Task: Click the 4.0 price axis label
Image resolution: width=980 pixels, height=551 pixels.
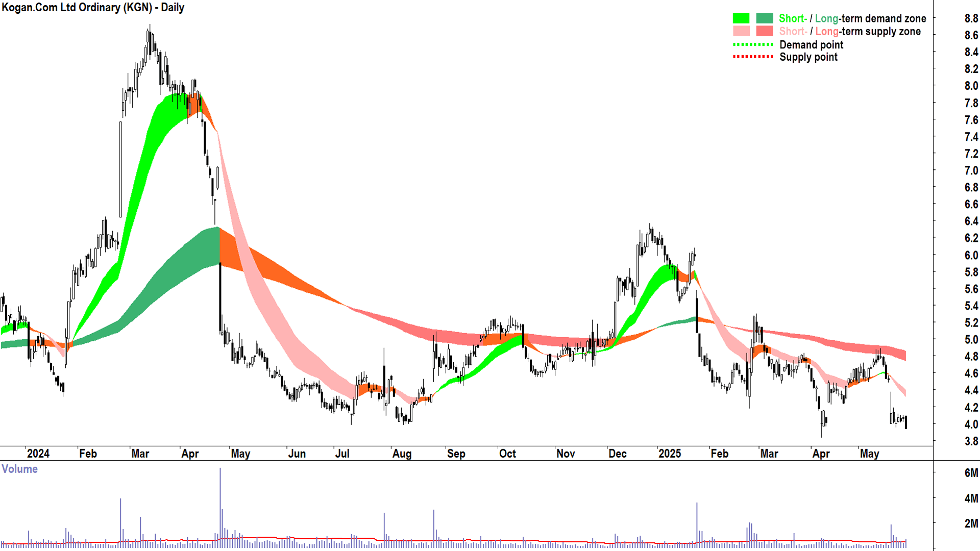Action: tap(971, 424)
